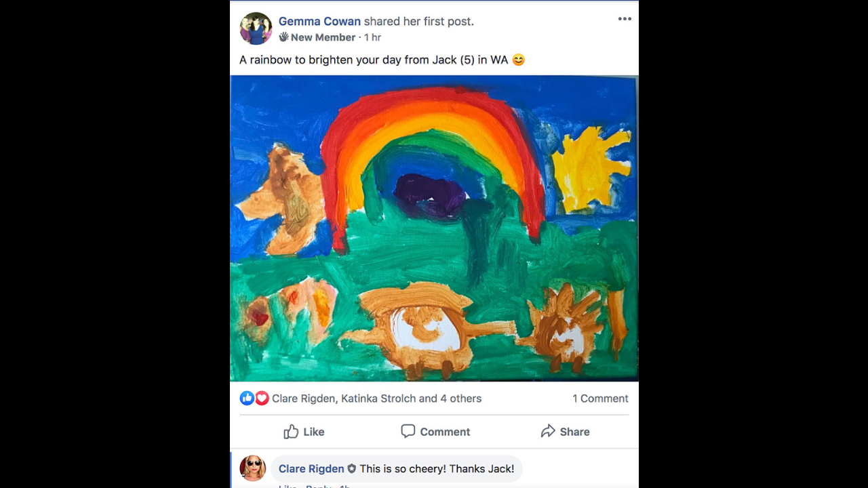Open Gemma Cowan's profile name link

point(319,22)
